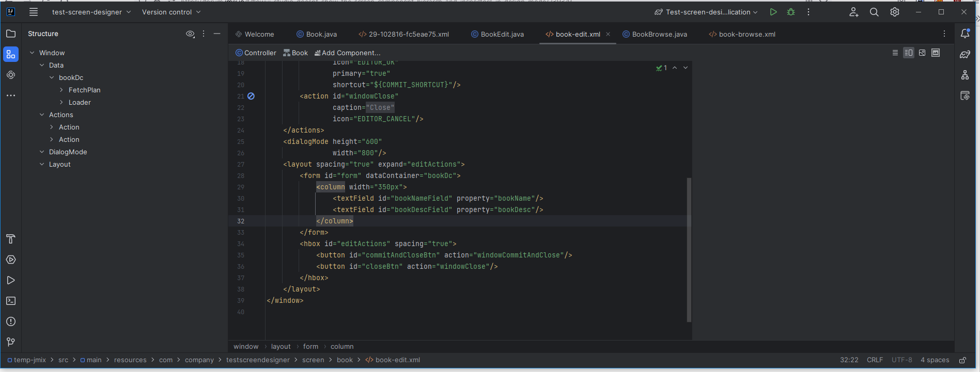Switch to the BookEdit.java tab

[497, 34]
